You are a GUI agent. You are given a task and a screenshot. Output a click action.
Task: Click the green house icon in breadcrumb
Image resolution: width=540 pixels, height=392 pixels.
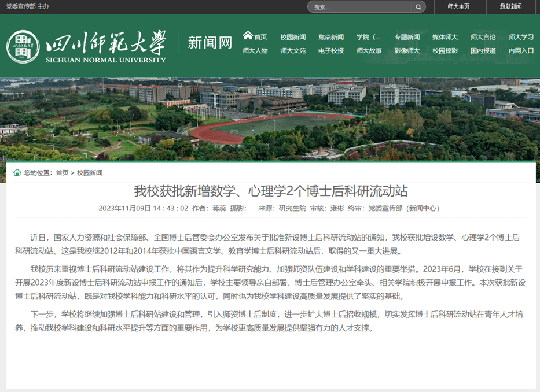pyautogui.click(x=17, y=172)
